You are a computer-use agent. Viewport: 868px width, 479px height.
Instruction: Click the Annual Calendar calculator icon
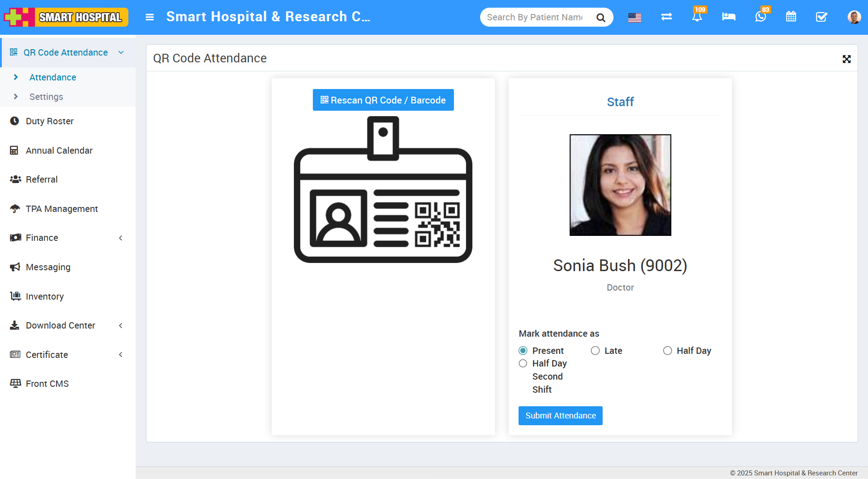tap(14, 150)
